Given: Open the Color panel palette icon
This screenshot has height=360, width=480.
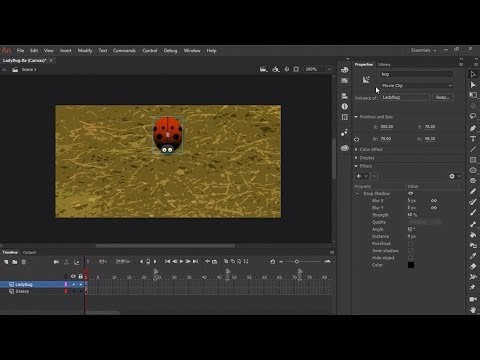Looking at the screenshot, I should (x=345, y=70).
